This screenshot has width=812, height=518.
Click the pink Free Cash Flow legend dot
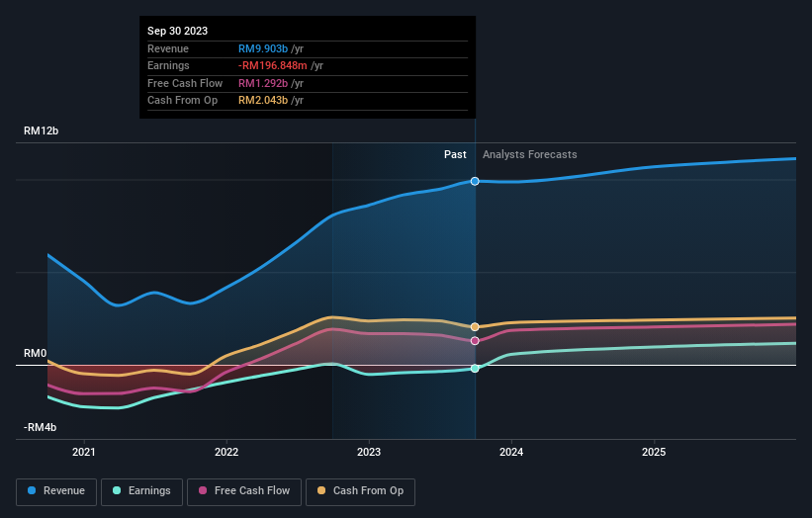coord(203,490)
